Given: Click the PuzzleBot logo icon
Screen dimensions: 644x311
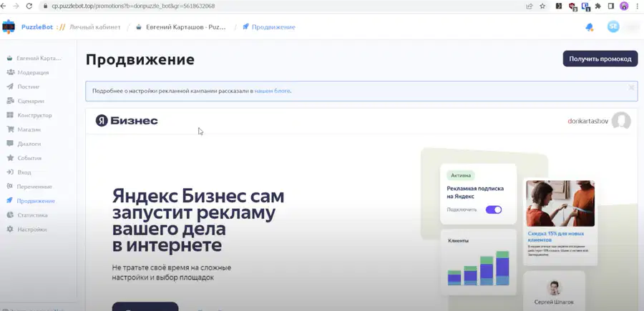Looking at the screenshot, I should [x=9, y=26].
